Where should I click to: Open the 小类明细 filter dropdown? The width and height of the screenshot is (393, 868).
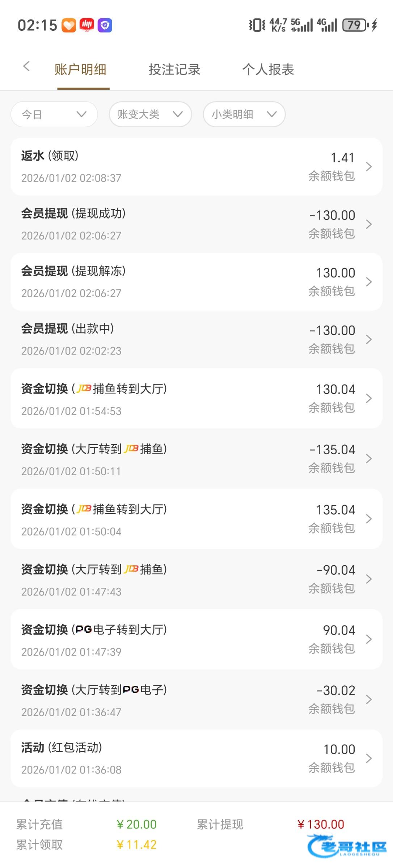[x=244, y=114]
